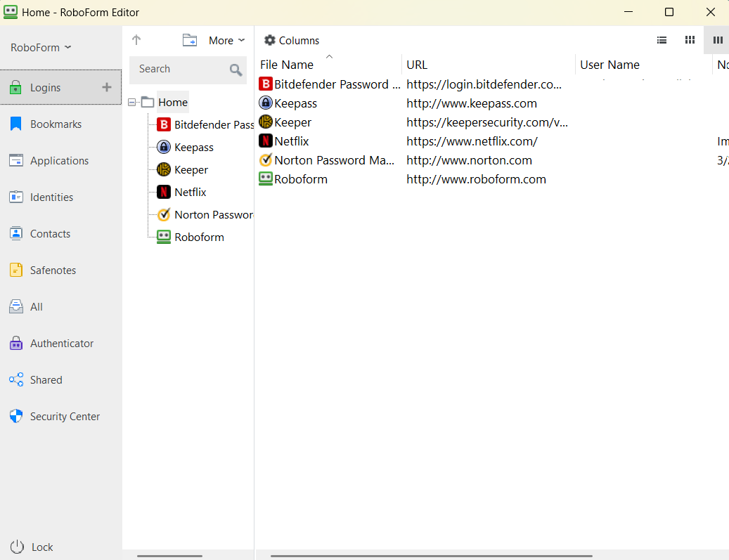The image size is (729, 560).
Task: Click the Safenotes note icon
Action: point(15,270)
